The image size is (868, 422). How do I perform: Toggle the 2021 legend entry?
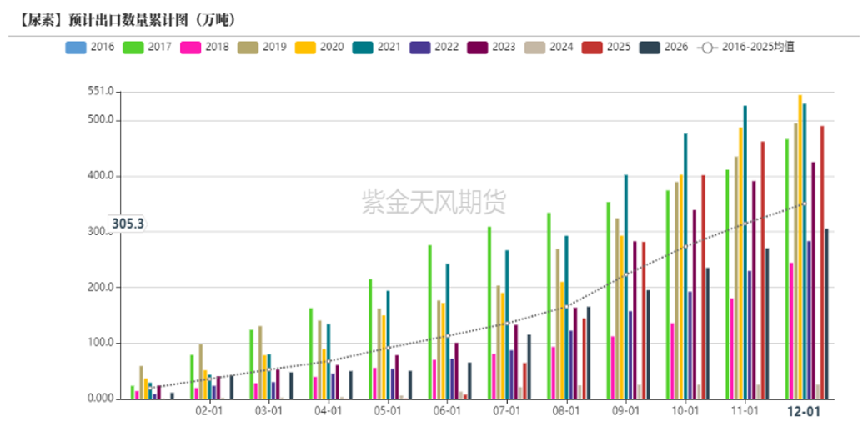[377, 47]
